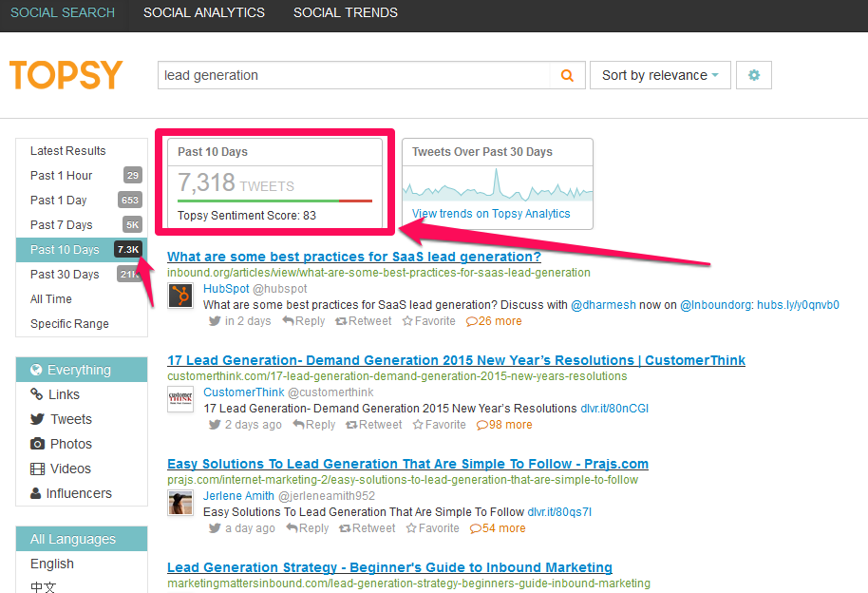Click inbound.org green URL under first result

(x=379, y=273)
